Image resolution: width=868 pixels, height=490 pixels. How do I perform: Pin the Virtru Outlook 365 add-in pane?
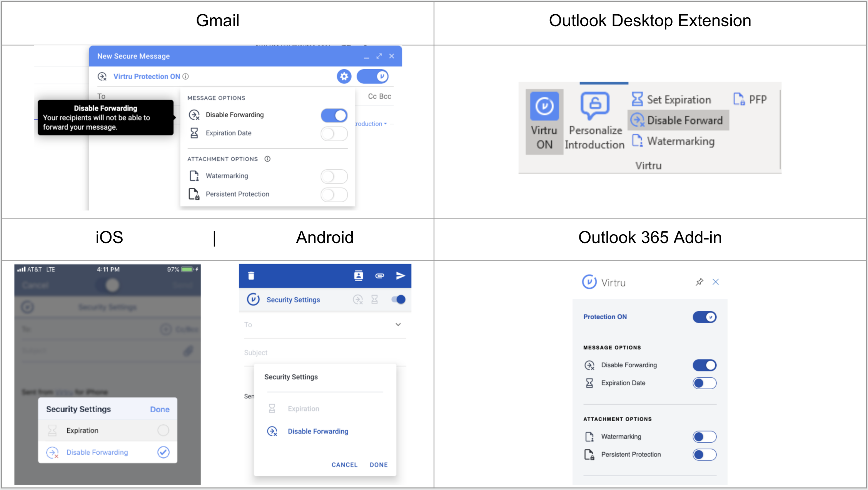pyautogui.click(x=699, y=282)
